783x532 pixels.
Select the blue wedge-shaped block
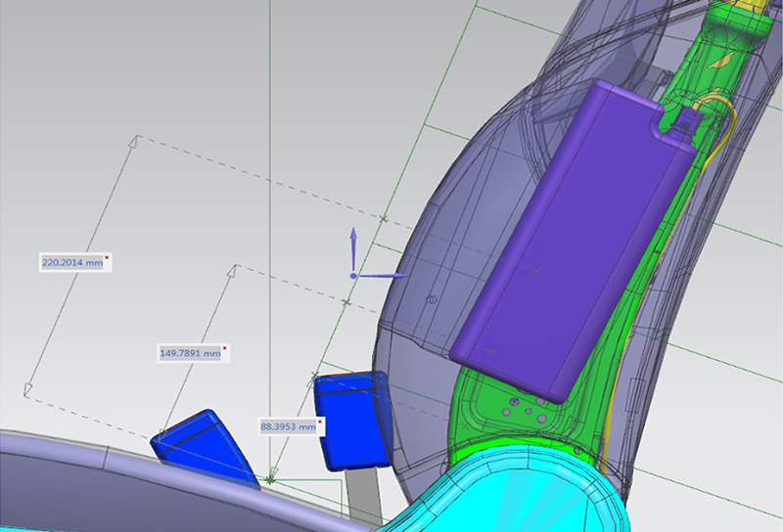pos(205,447)
